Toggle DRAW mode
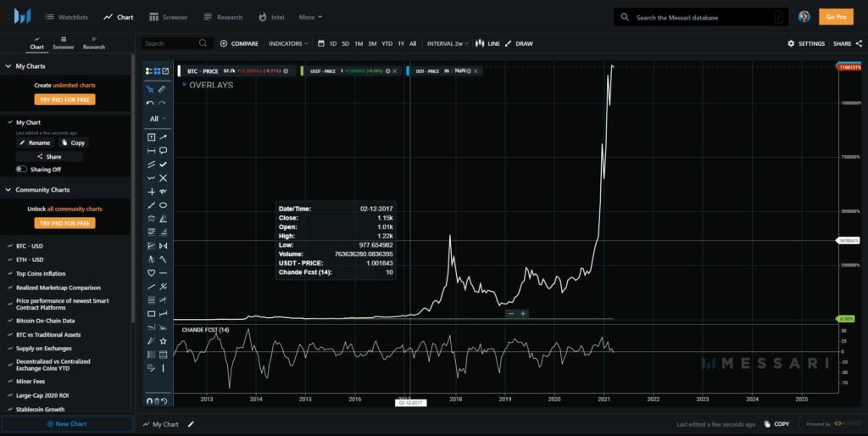 519,43
